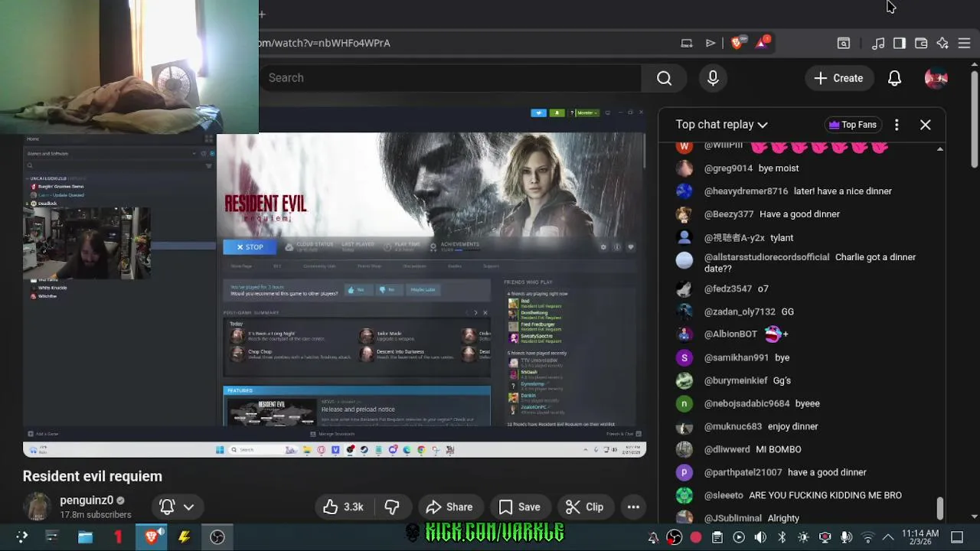This screenshot has width=980, height=551.
Task: Open the Leo AI sparkle icon
Action: pyautogui.click(x=942, y=44)
